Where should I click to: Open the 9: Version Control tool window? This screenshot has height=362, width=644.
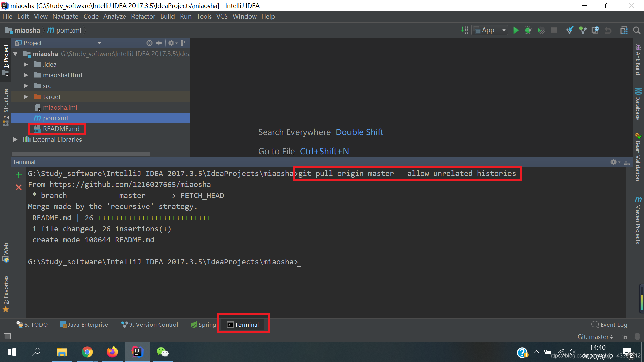[x=150, y=324]
